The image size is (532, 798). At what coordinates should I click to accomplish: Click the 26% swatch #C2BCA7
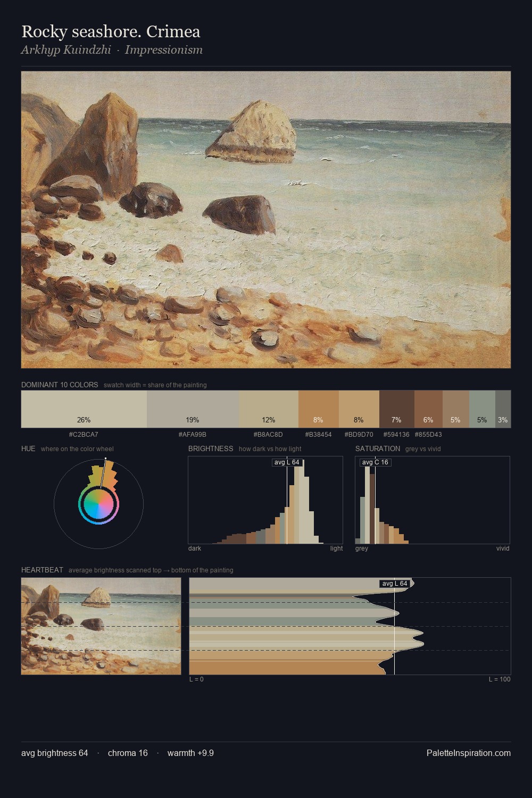84,409
